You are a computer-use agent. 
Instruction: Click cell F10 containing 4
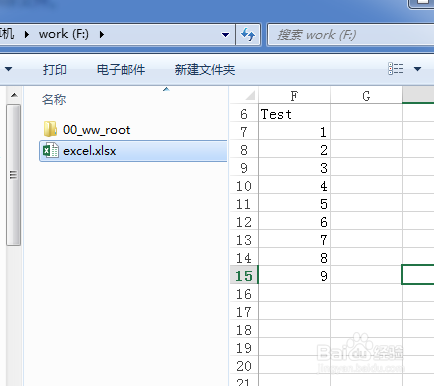pos(294,186)
